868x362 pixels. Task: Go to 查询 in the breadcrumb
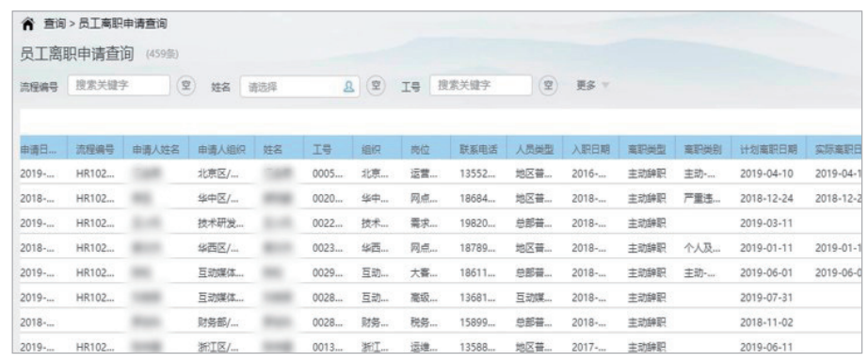54,24
